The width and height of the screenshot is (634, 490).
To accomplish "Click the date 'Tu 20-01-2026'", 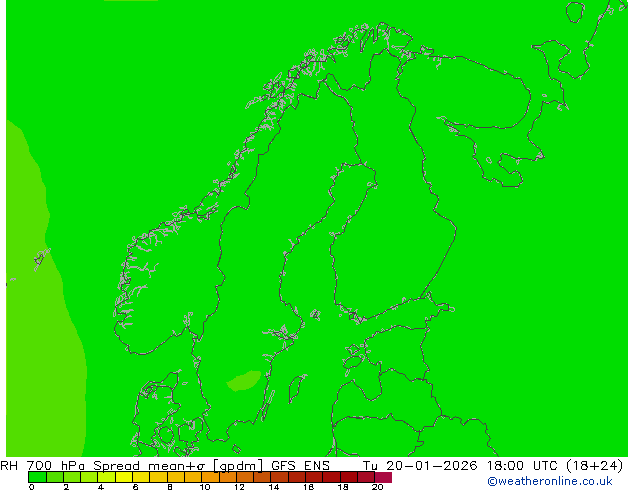I will click(420, 466).
